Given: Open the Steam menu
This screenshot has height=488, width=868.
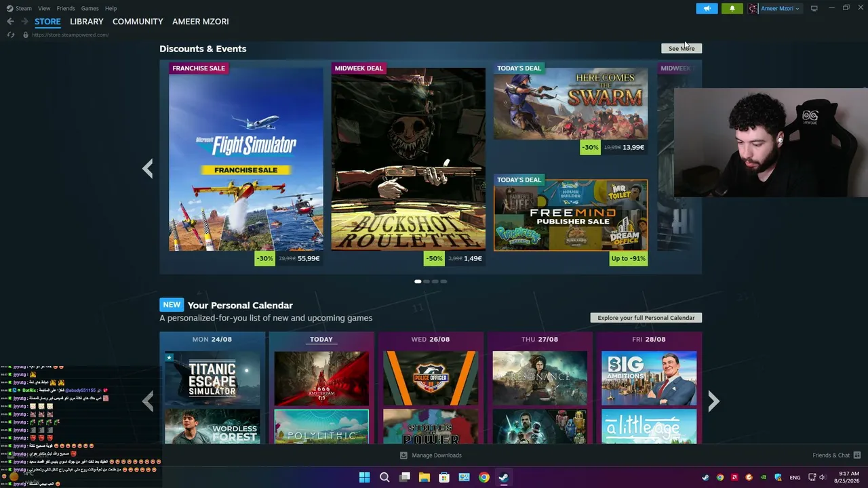Looking at the screenshot, I should [x=24, y=8].
